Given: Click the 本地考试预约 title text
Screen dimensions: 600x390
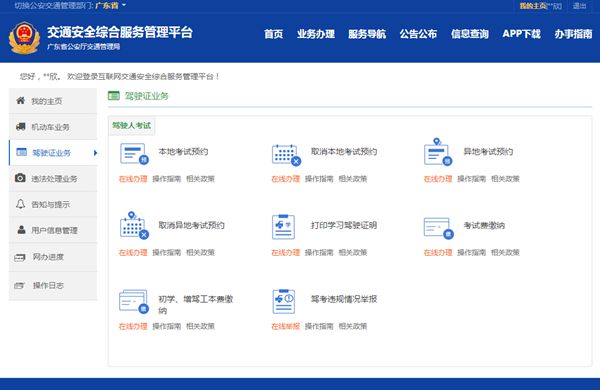Looking at the screenshot, I should (x=183, y=152).
